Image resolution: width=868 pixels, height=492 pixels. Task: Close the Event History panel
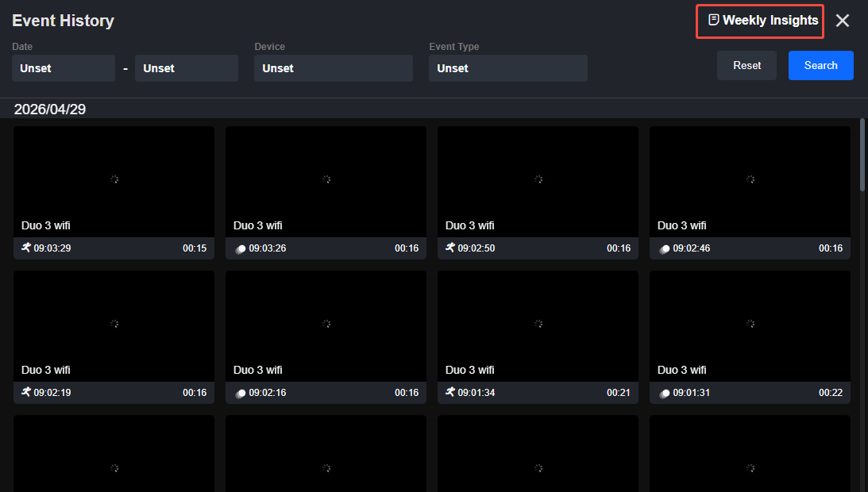[843, 21]
